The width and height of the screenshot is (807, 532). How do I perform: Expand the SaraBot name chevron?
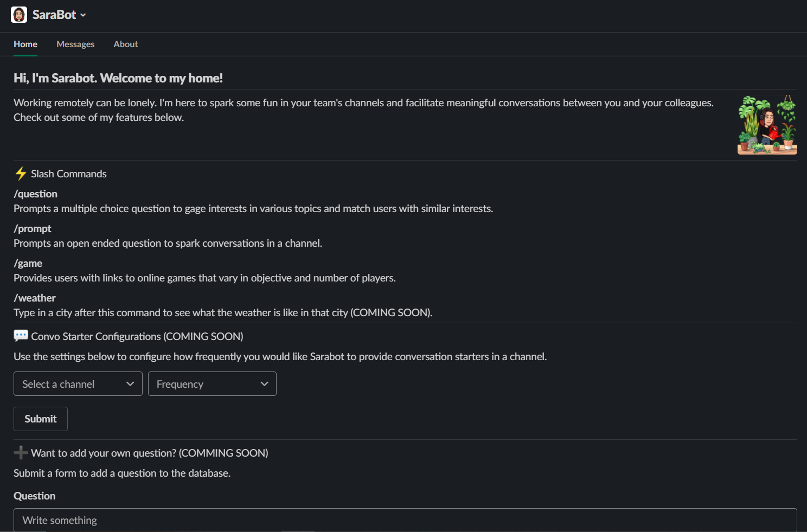click(83, 15)
